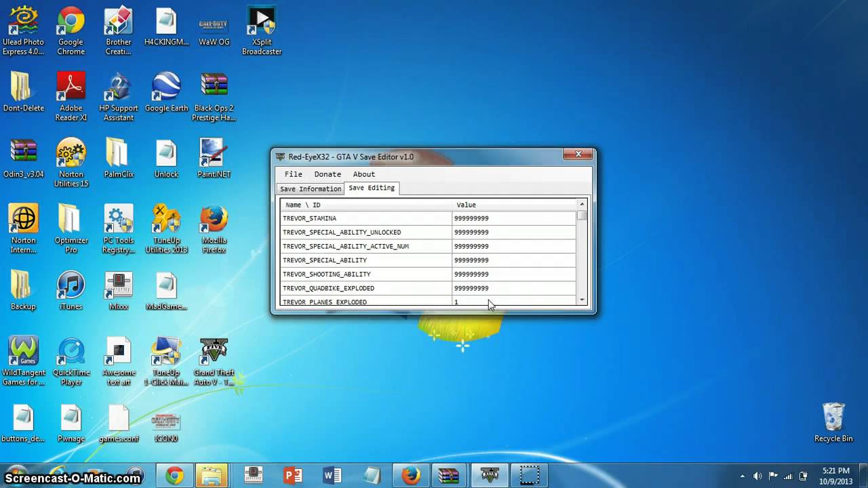868x488 pixels.
Task: Switch to Save Information tab
Action: coord(311,188)
